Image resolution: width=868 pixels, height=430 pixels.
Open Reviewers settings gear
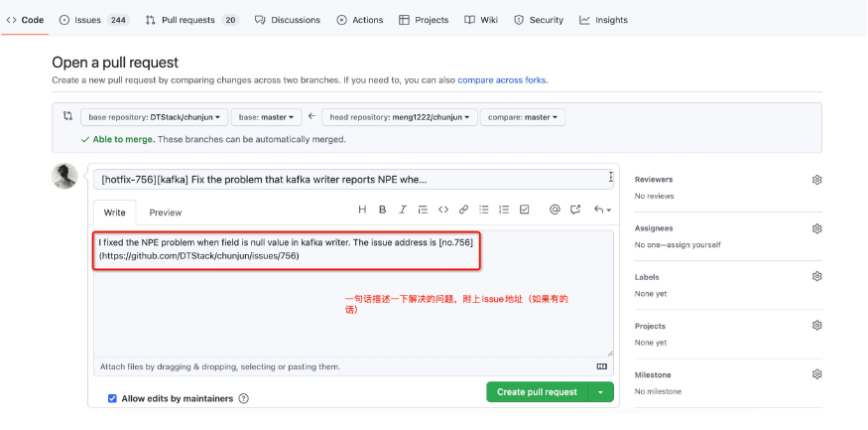point(816,180)
